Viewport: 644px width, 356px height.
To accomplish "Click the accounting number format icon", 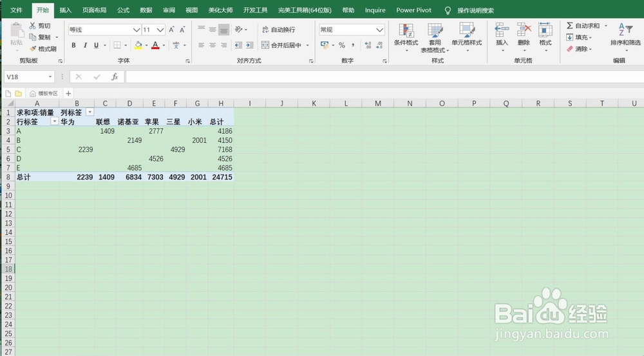I will pyautogui.click(x=325, y=45).
